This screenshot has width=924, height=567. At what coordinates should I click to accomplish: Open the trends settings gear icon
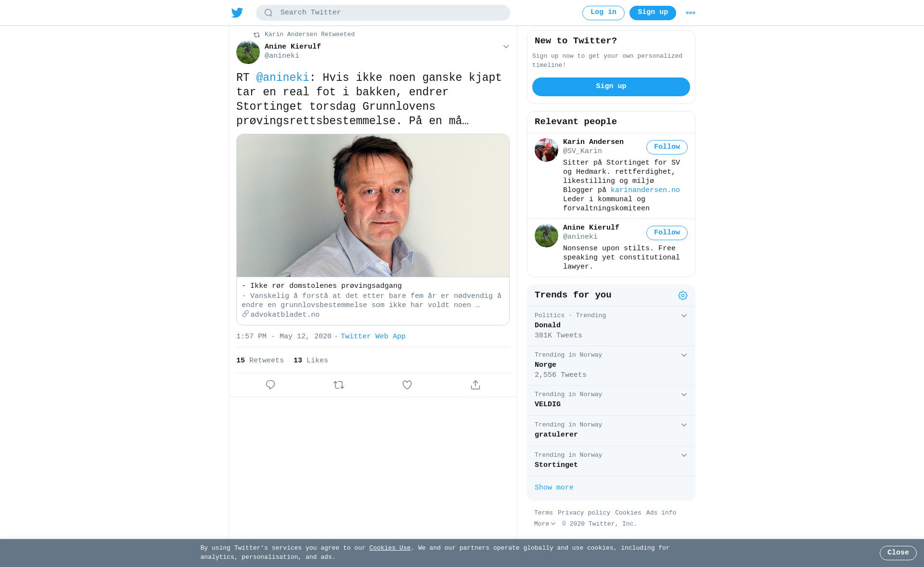[x=683, y=296]
